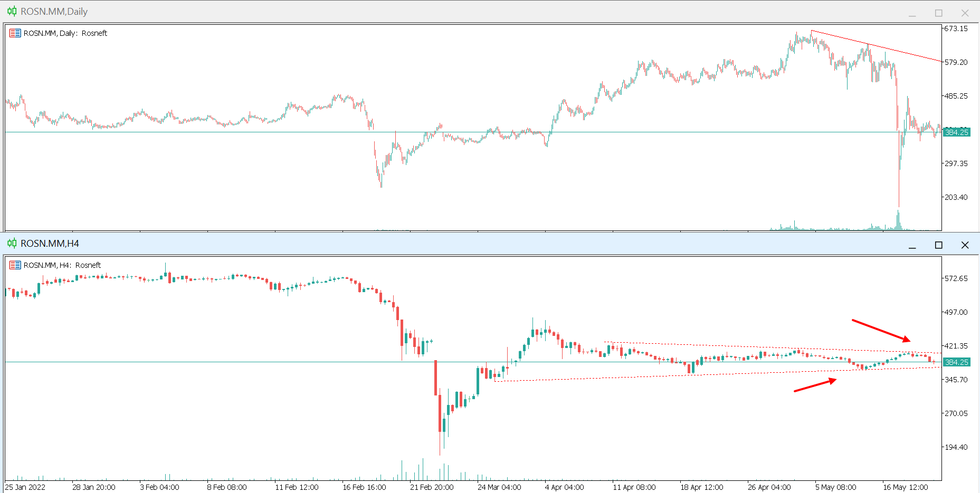The height and width of the screenshot is (493, 980).
Task: Click the '11 Feb 12:00' time axis label
Action: 297,487
